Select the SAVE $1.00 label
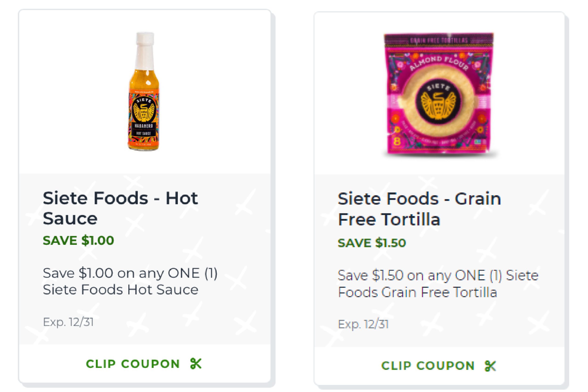Screen dimensions: 588x392 78,240
